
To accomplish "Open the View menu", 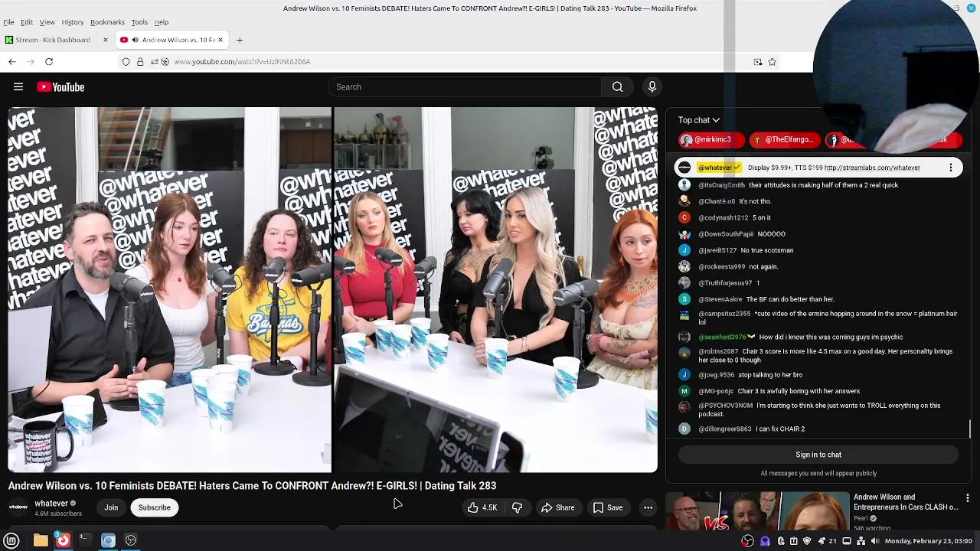I will pos(47,22).
